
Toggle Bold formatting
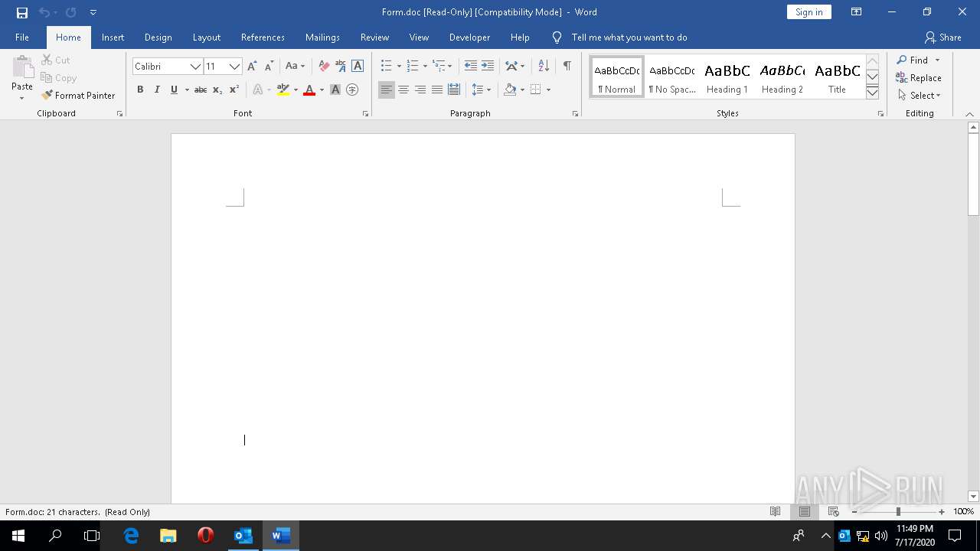click(140, 90)
